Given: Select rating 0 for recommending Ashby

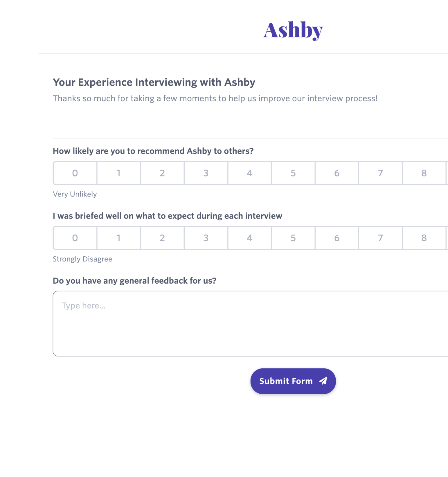Looking at the screenshot, I should [75, 173].
